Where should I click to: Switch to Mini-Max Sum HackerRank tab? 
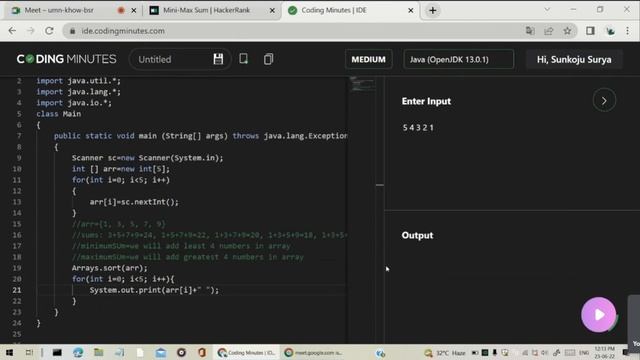click(x=206, y=10)
